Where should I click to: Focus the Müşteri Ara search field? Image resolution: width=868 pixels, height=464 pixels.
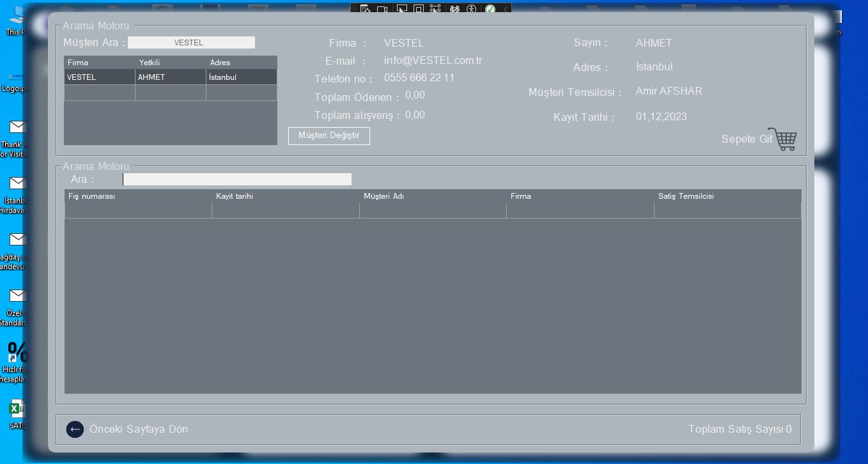point(191,43)
